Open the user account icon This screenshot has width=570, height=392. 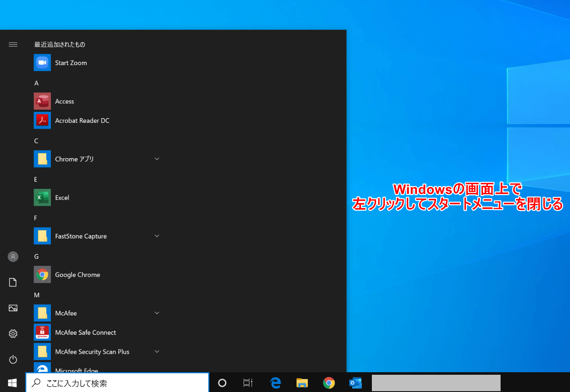(x=13, y=257)
